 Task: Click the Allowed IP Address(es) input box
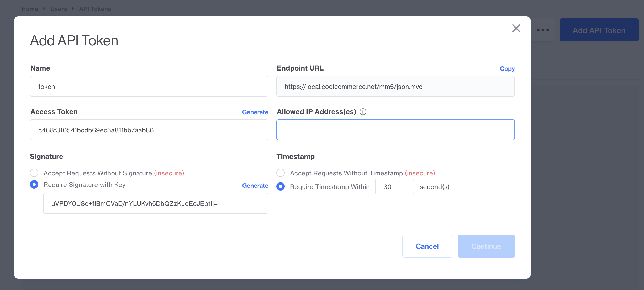coord(395,130)
